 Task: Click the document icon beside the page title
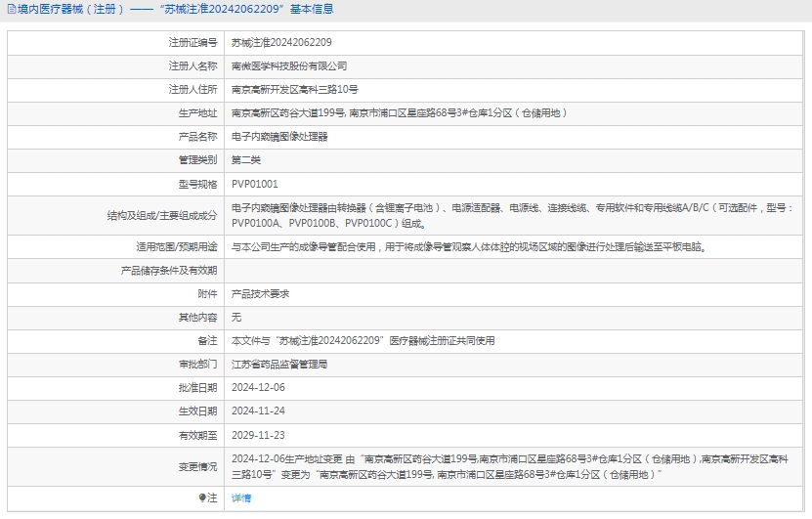(x=10, y=10)
